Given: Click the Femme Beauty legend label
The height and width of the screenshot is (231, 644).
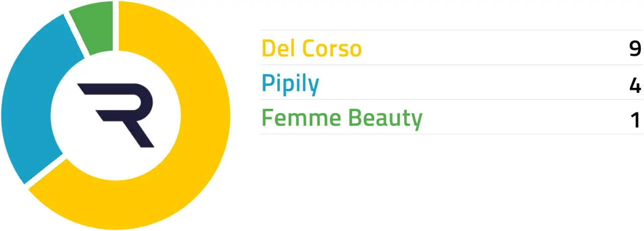Looking at the screenshot, I should 342,119.
